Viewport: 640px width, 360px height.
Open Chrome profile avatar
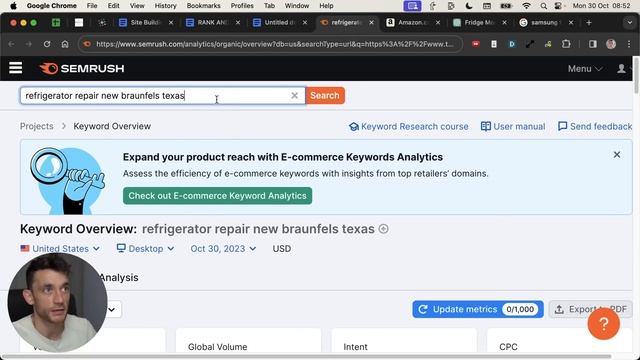[611, 44]
